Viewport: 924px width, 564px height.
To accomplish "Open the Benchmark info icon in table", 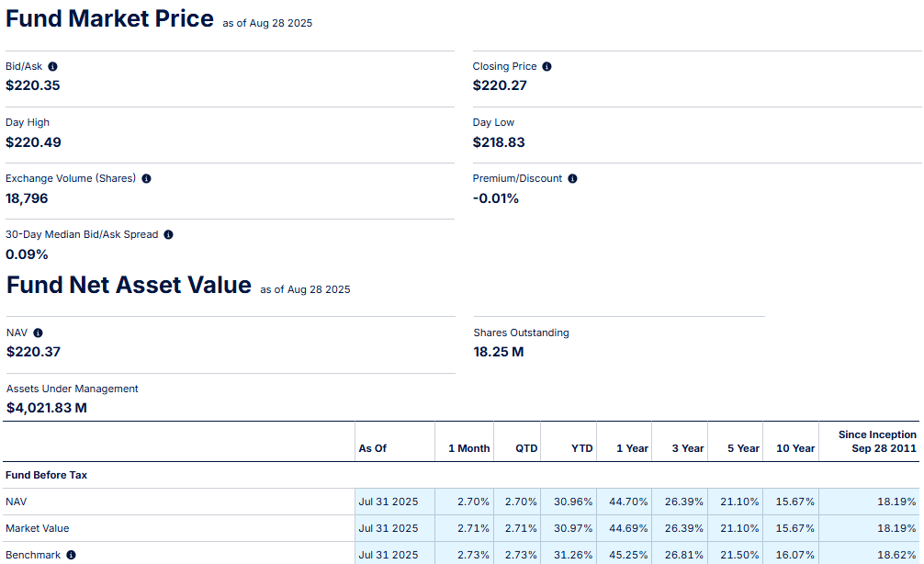I will (71, 555).
